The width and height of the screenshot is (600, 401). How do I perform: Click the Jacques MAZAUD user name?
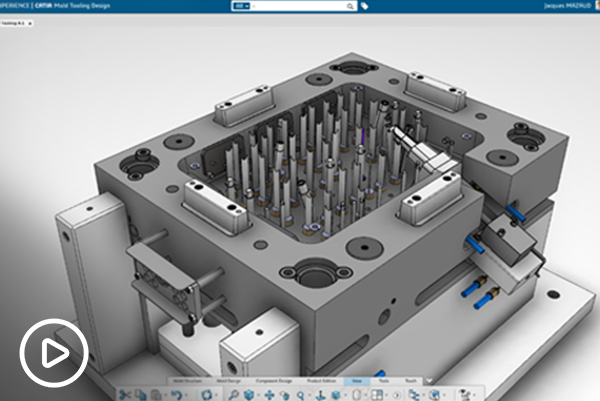[x=572, y=6]
